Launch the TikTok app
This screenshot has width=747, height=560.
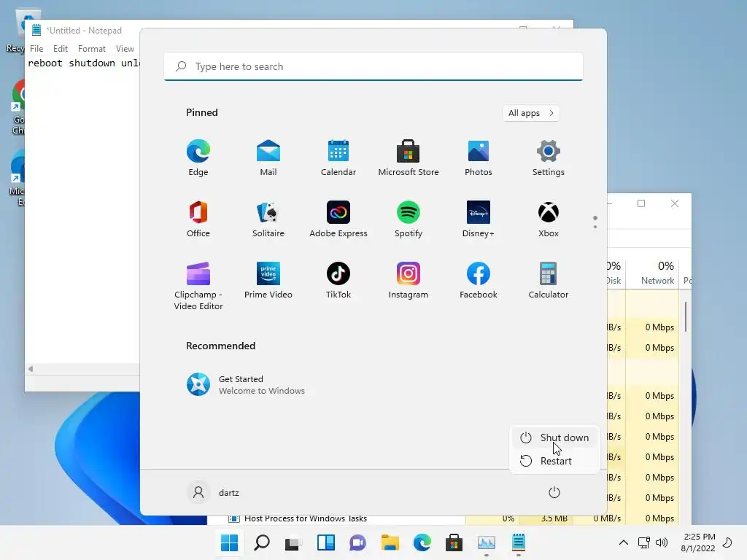pos(338,281)
